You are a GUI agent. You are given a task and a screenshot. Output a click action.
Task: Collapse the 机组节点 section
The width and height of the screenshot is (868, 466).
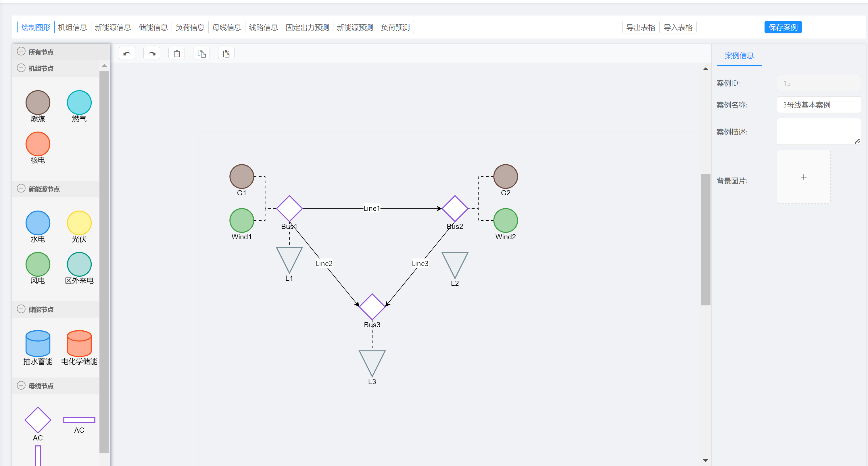pyautogui.click(x=21, y=68)
